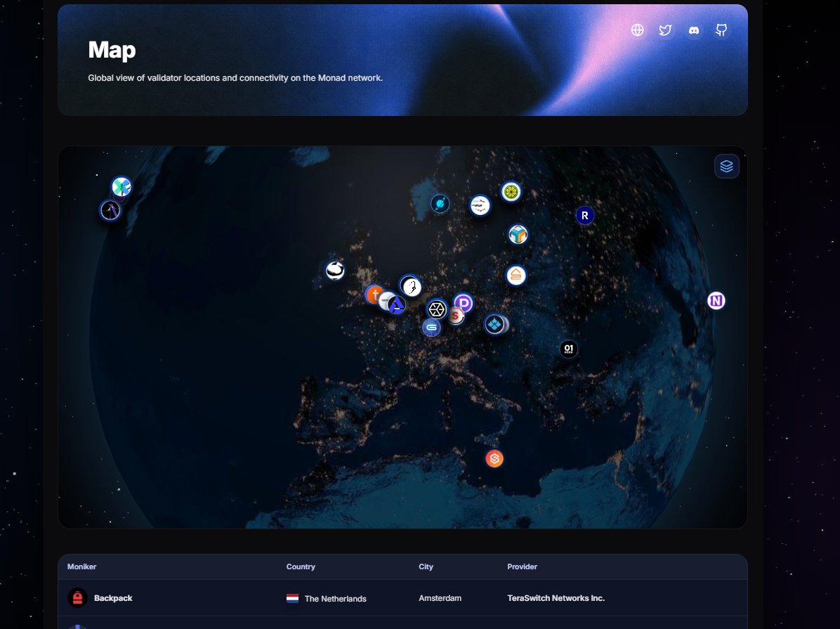Select the purple P validator marker
The width and height of the screenshot is (840, 629).
click(464, 304)
